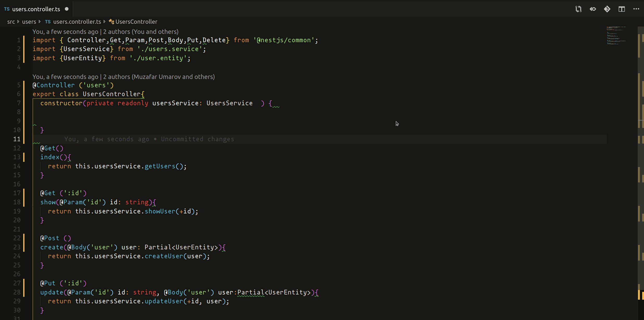Expand the users.controller.ts breadcrumb chevron
This screenshot has height=320, width=644.
pos(104,22)
